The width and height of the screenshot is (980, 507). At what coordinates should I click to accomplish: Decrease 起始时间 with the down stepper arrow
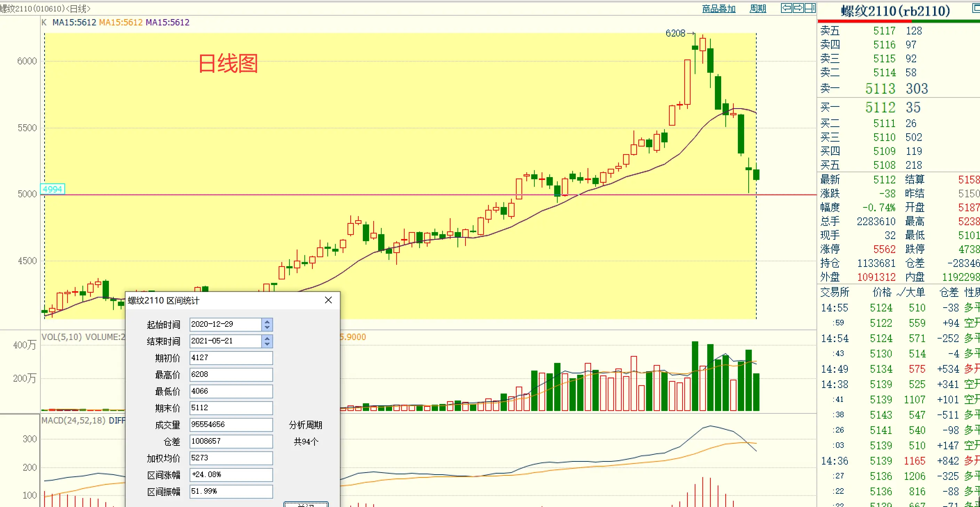click(267, 327)
